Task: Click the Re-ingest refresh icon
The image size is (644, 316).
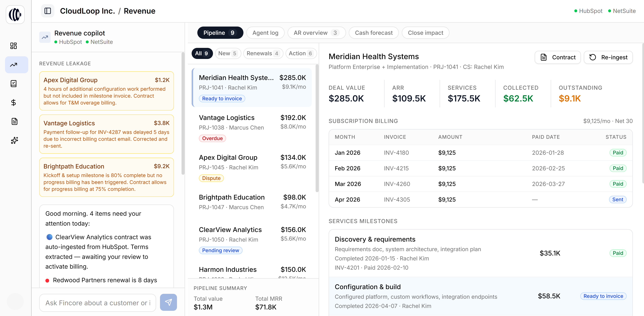Action: pyautogui.click(x=593, y=57)
